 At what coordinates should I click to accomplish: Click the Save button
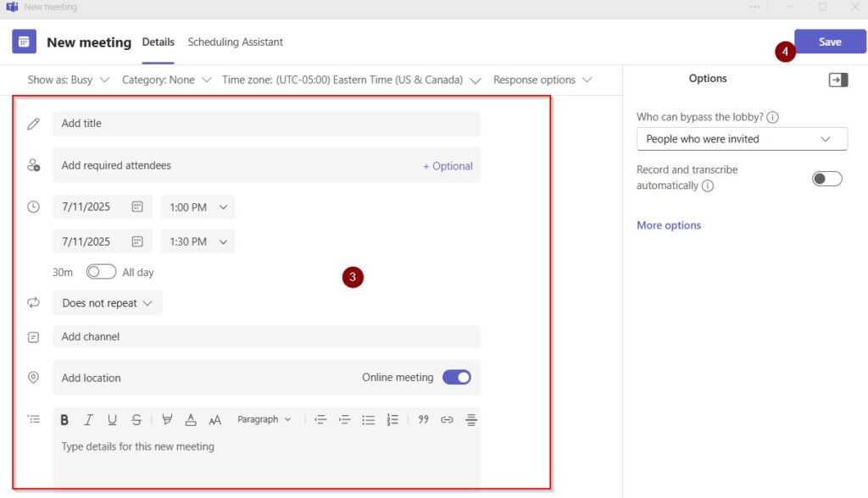(x=830, y=42)
